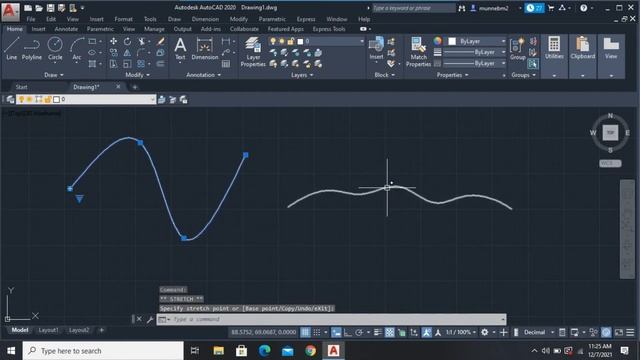Use the Mirror tool in Modify panel
This screenshot has width=640, height=360.
tap(127, 53)
